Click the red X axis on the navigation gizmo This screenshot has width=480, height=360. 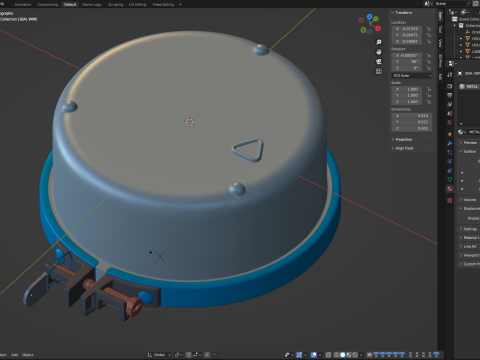coord(378,28)
